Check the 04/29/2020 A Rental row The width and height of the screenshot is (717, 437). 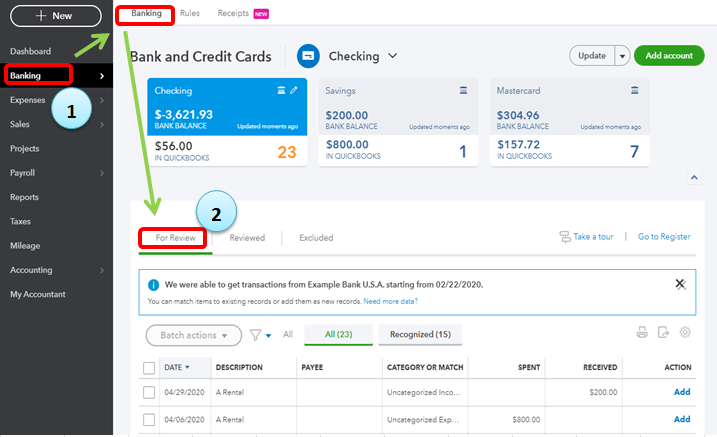[x=149, y=392]
